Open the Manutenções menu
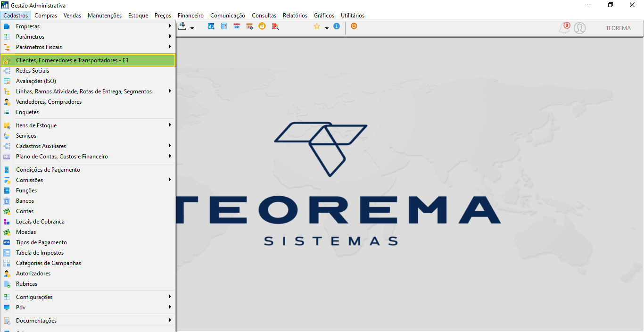The image size is (644, 332). point(105,16)
